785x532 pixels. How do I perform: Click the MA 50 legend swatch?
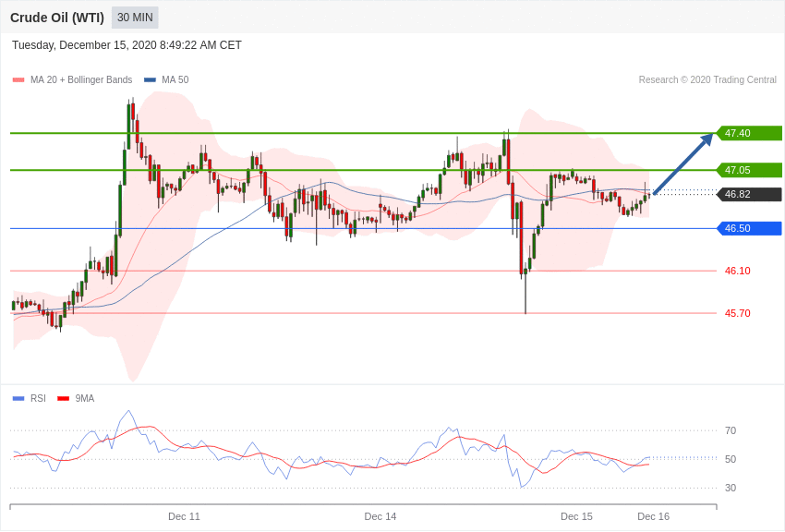pos(150,79)
